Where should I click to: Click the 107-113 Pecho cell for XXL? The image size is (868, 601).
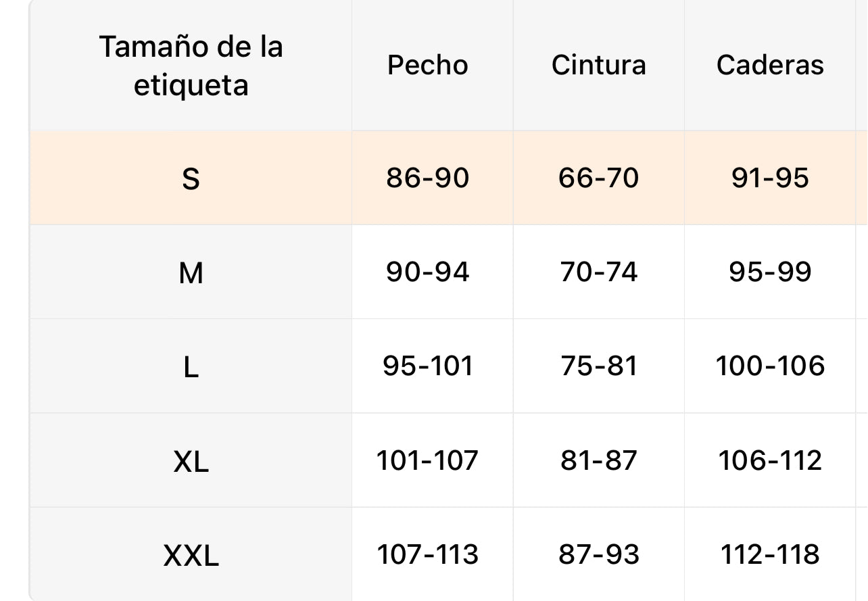point(427,555)
